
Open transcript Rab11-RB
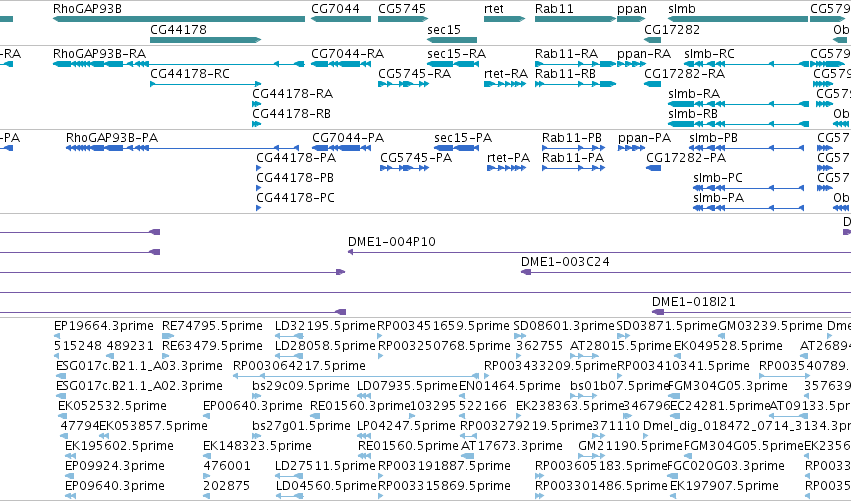coord(566,73)
